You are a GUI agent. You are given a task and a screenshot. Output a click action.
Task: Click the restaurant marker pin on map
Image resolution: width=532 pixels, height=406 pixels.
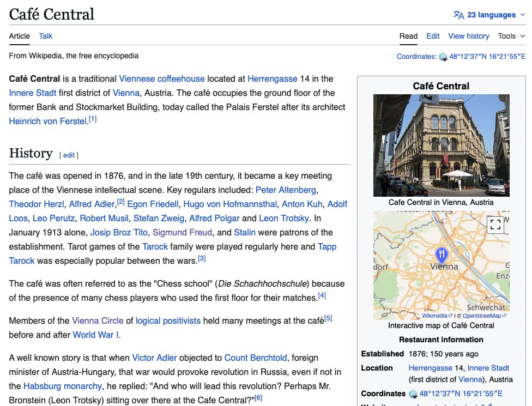(x=442, y=254)
